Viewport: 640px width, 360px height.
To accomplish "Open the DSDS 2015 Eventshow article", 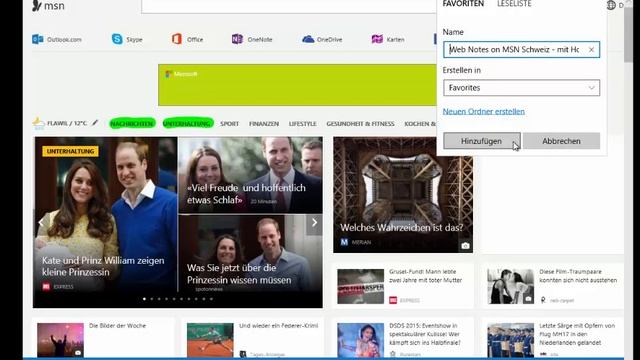I will tap(424, 334).
